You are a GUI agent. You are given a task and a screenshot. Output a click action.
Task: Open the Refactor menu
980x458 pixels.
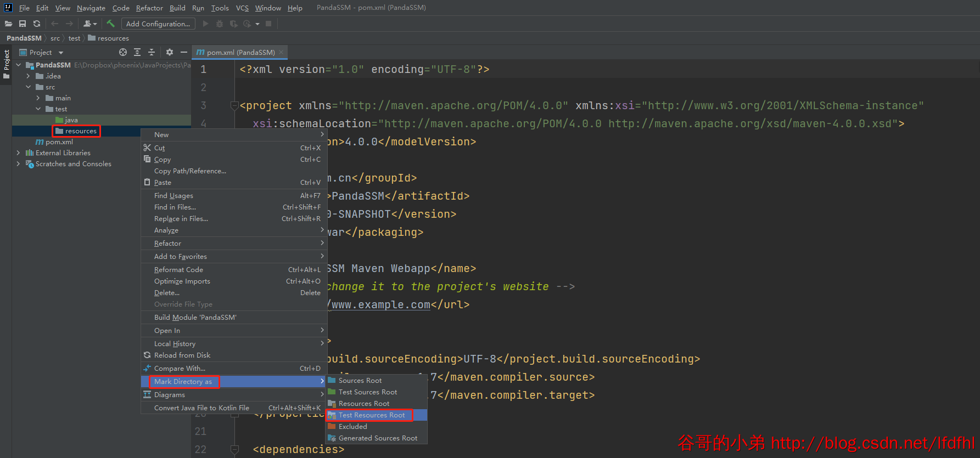pyautogui.click(x=149, y=8)
